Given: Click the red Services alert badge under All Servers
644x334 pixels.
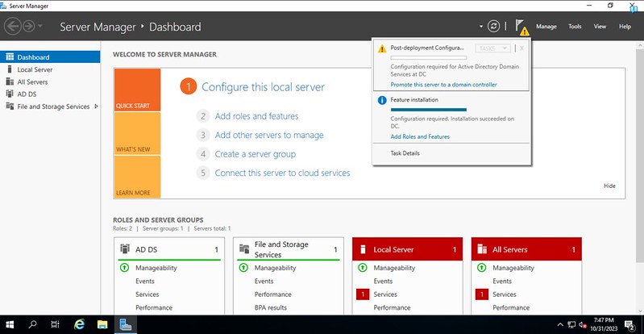Looking at the screenshot, I should click(482, 294).
